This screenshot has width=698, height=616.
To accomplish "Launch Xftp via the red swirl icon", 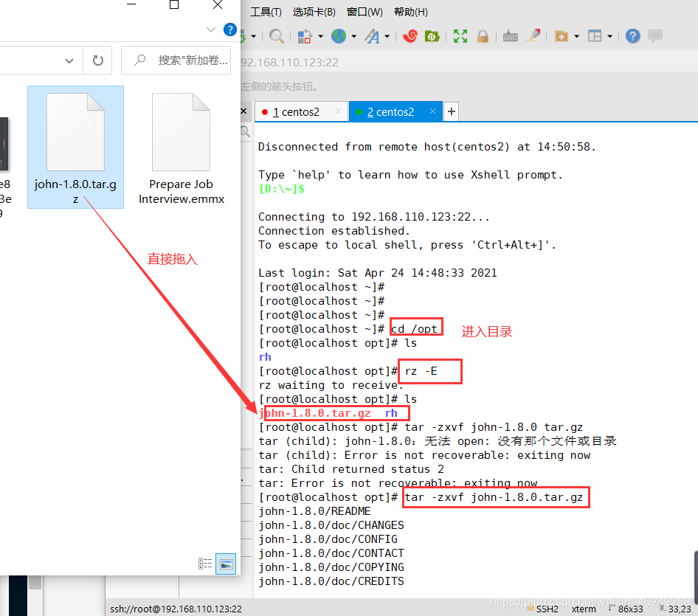I will [x=410, y=35].
